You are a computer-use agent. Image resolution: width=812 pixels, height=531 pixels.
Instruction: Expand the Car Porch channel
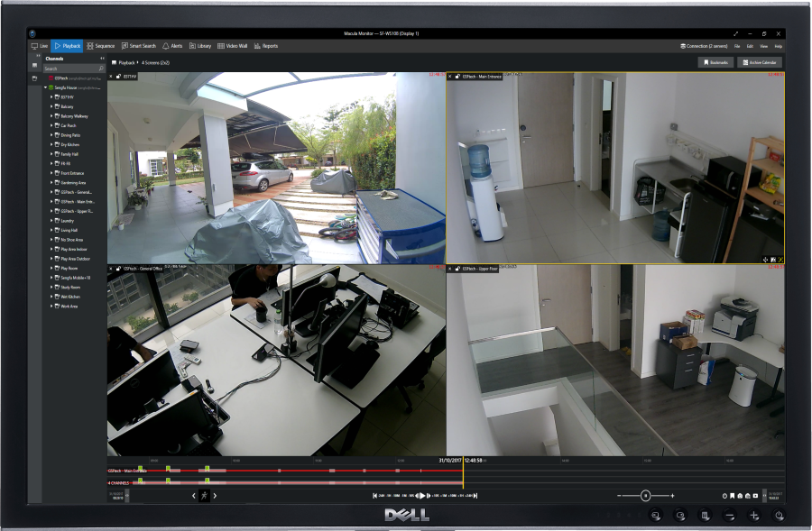(51, 125)
